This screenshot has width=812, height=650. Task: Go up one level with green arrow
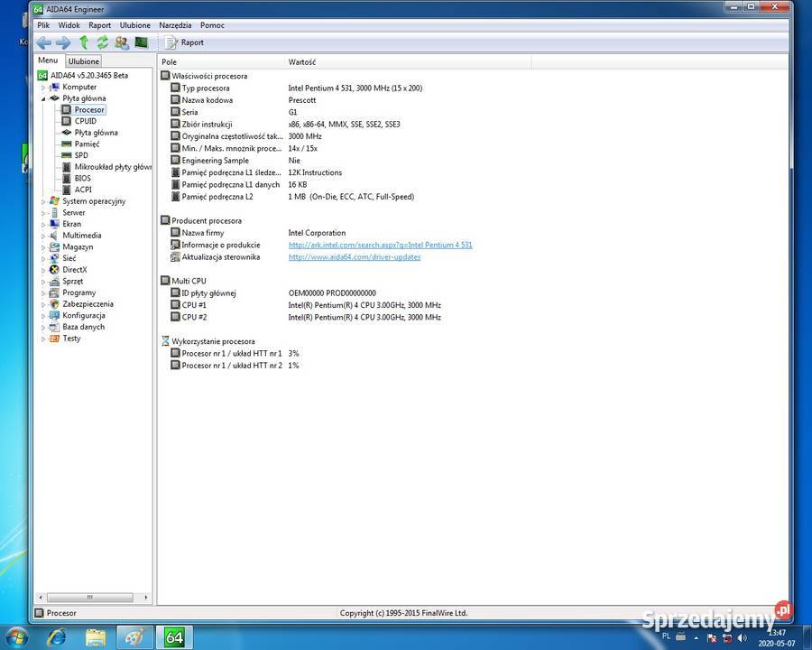coord(83,42)
